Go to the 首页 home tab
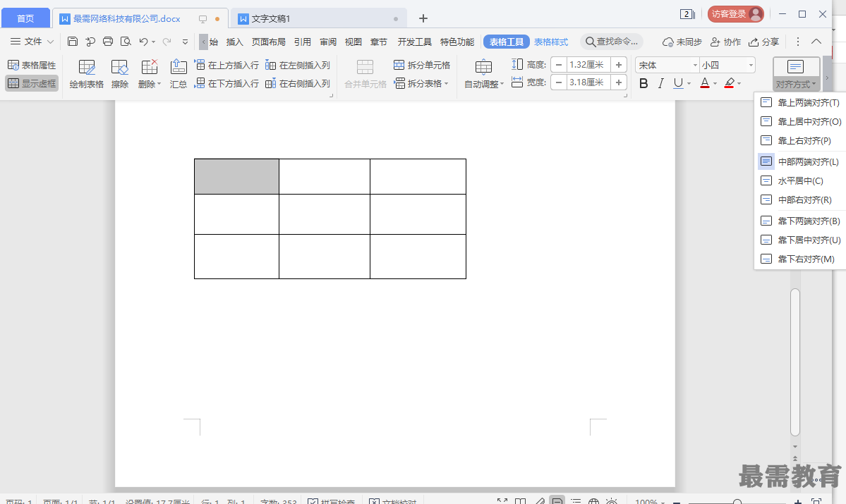The height and width of the screenshot is (504, 846). (25, 18)
